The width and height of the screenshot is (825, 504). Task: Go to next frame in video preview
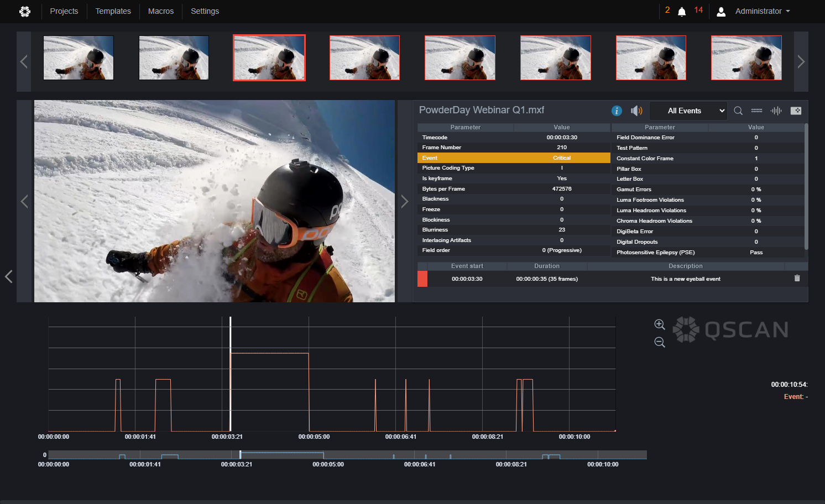coord(404,201)
